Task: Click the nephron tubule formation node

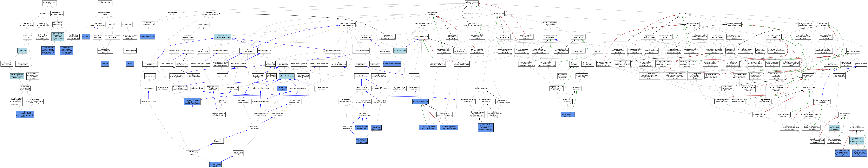Action: coord(218,141)
